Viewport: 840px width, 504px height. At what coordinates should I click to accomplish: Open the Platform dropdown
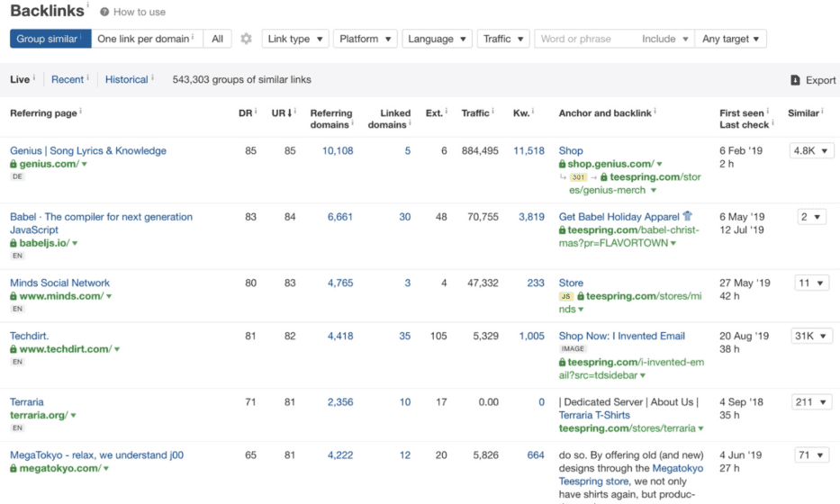pos(366,39)
